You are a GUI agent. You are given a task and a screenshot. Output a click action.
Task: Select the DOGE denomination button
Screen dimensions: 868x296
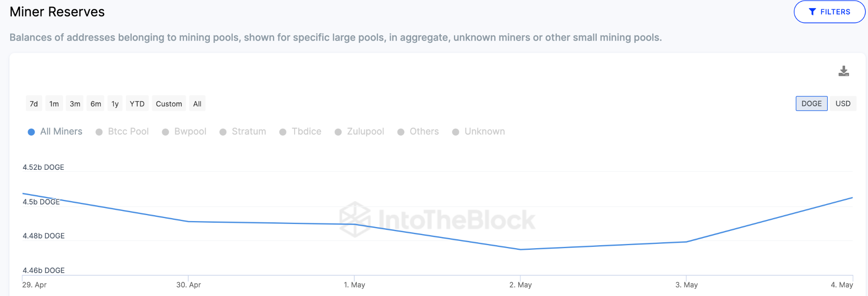click(x=812, y=104)
